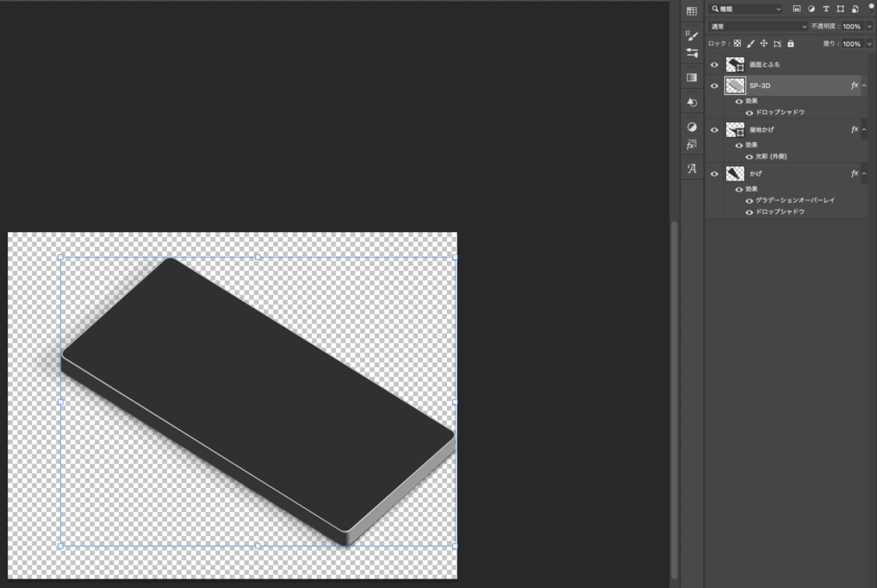877x588 pixels.
Task: Lock transparent pixels icon
Action: 737,44
